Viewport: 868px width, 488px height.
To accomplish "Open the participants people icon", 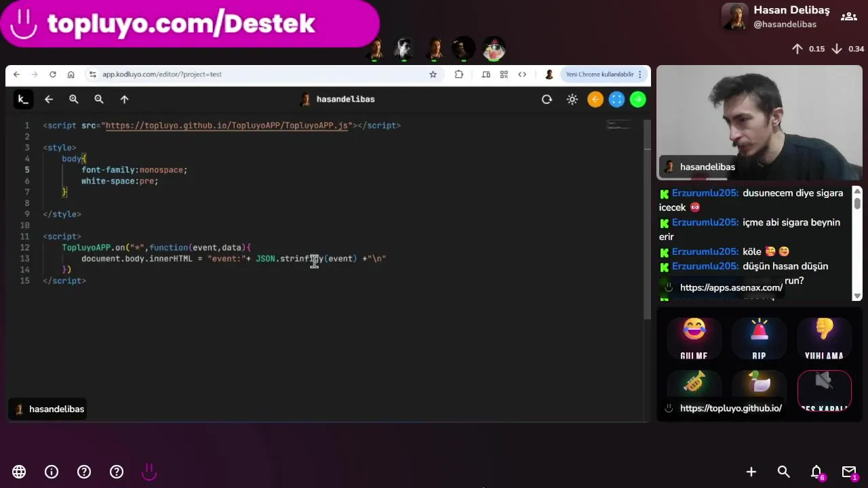I will (848, 17).
